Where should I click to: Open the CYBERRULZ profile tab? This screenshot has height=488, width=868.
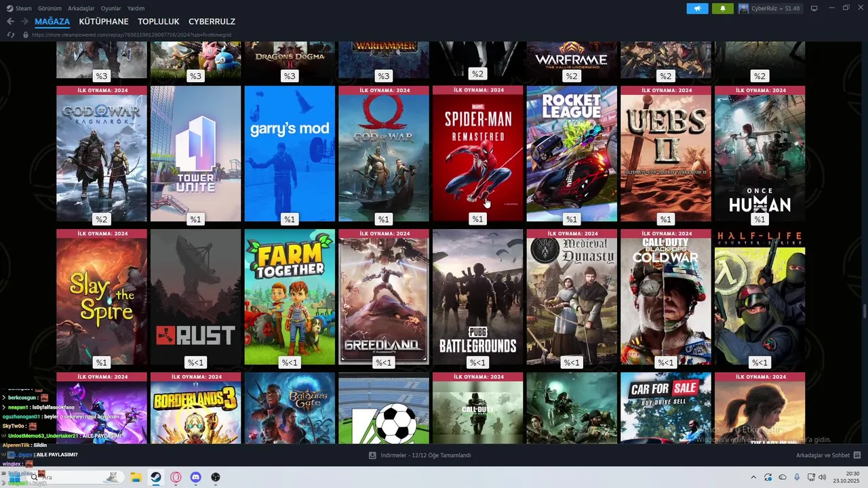click(x=212, y=22)
